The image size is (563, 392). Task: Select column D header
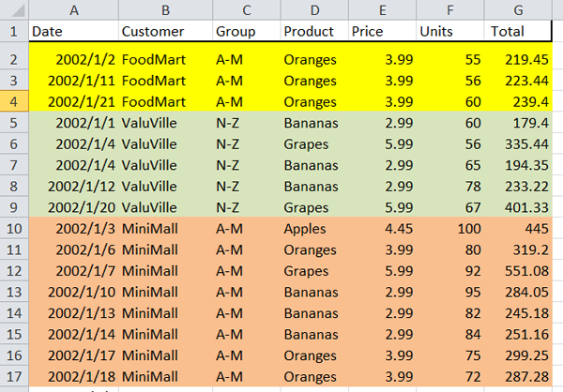coord(313,8)
